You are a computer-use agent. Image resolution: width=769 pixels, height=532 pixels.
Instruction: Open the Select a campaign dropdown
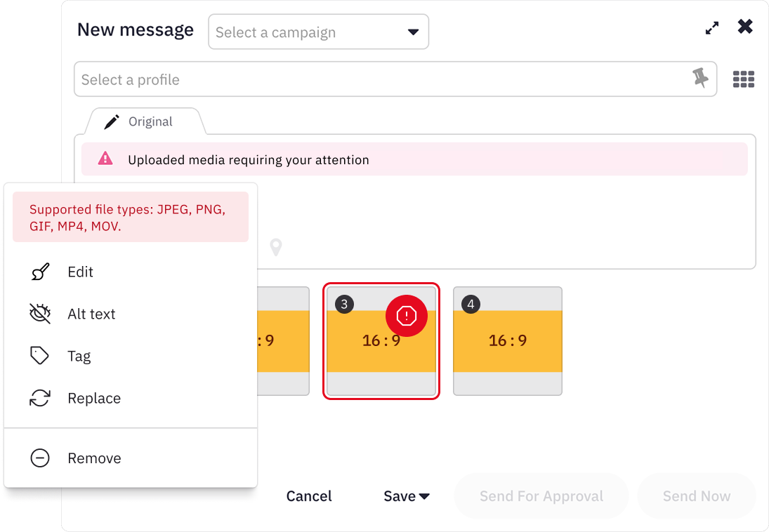(x=318, y=32)
